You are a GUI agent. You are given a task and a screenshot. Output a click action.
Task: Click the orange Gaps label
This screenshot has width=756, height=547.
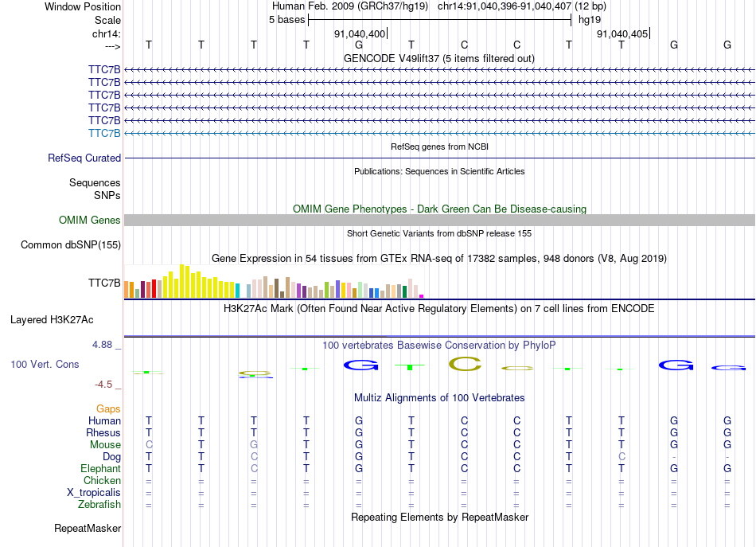(108, 409)
